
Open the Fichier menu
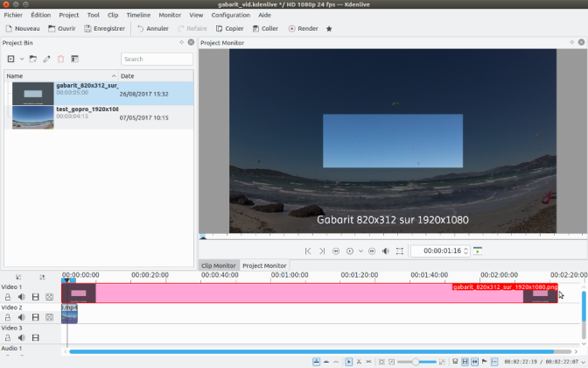coord(13,15)
